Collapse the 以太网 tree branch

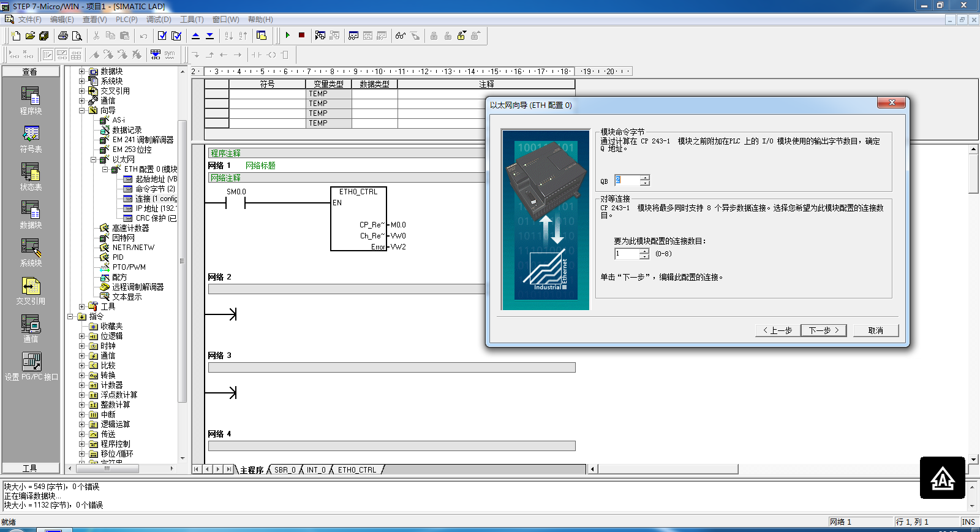(x=94, y=159)
